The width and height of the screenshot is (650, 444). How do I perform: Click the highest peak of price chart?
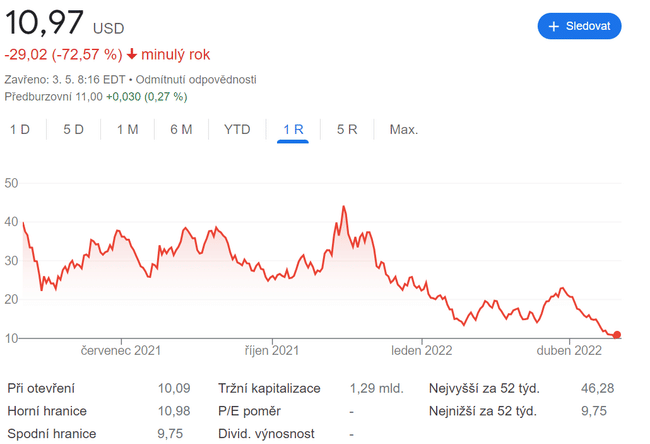[x=344, y=207]
